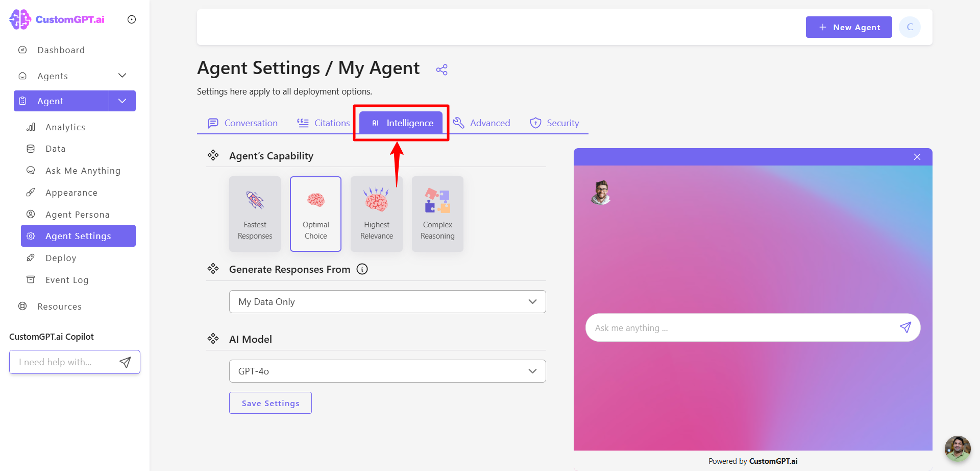Click the Data database icon
The image size is (980, 471).
[x=31, y=149]
